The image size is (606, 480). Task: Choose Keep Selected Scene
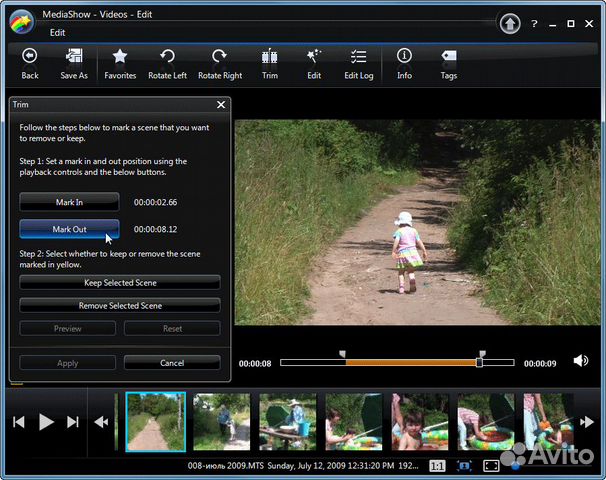pyautogui.click(x=120, y=283)
